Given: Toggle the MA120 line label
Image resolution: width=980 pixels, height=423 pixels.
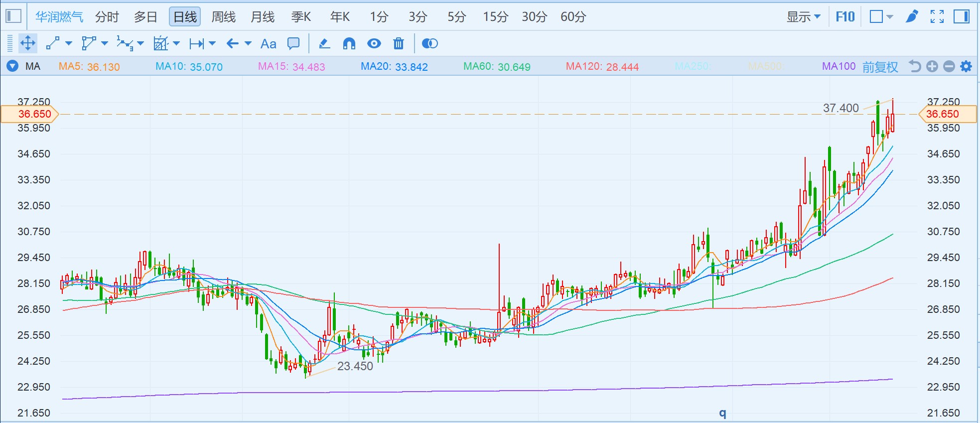Looking at the screenshot, I should (x=602, y=67).
